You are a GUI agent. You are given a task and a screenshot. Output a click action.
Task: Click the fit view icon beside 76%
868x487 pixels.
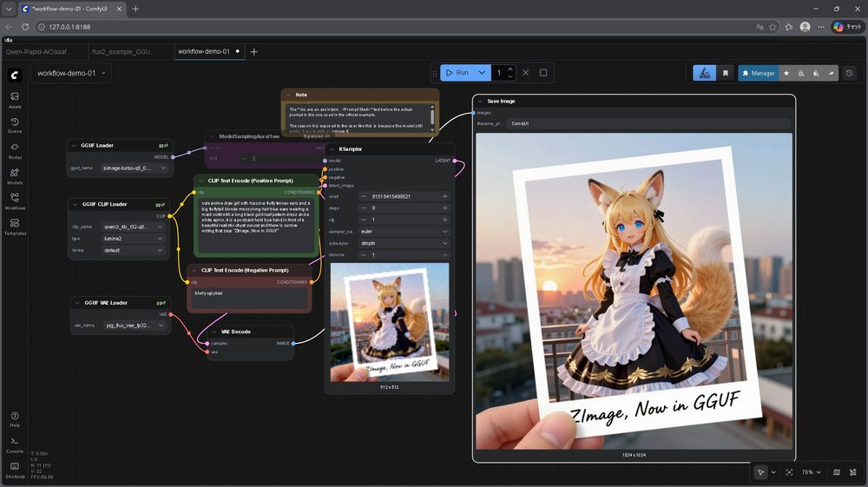pyautogui.click(x=789, y=472)
